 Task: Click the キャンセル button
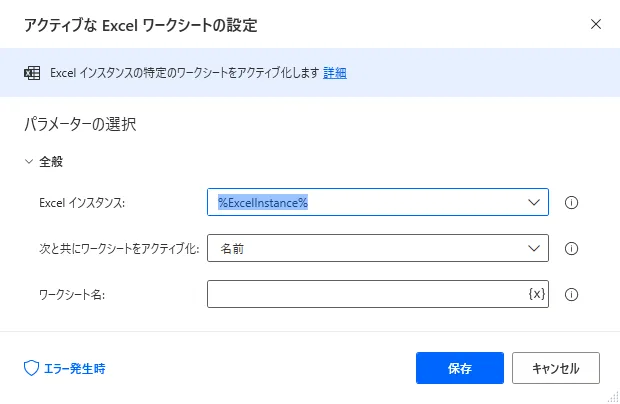point(555,368)
